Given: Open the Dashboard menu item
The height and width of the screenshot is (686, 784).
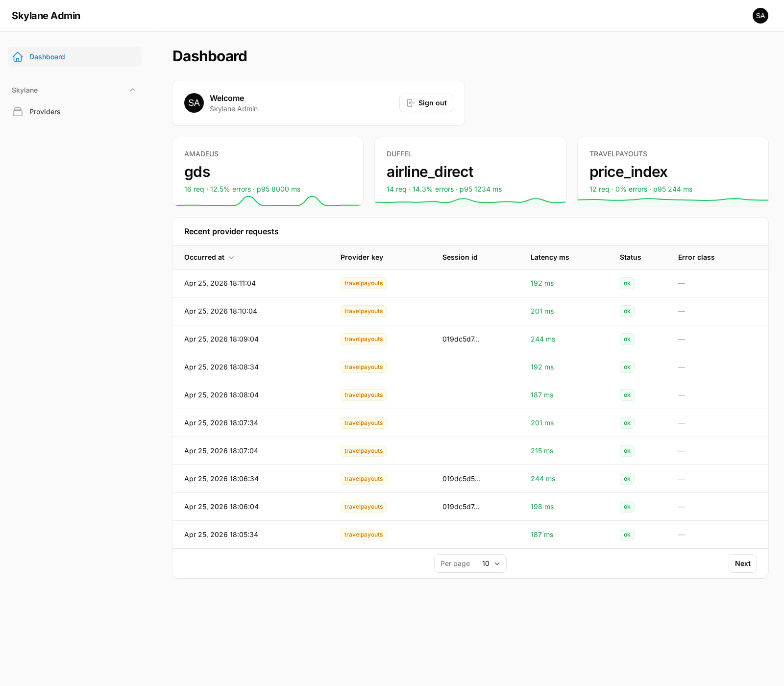Looking at the screenshot, I should pos(74,57).
